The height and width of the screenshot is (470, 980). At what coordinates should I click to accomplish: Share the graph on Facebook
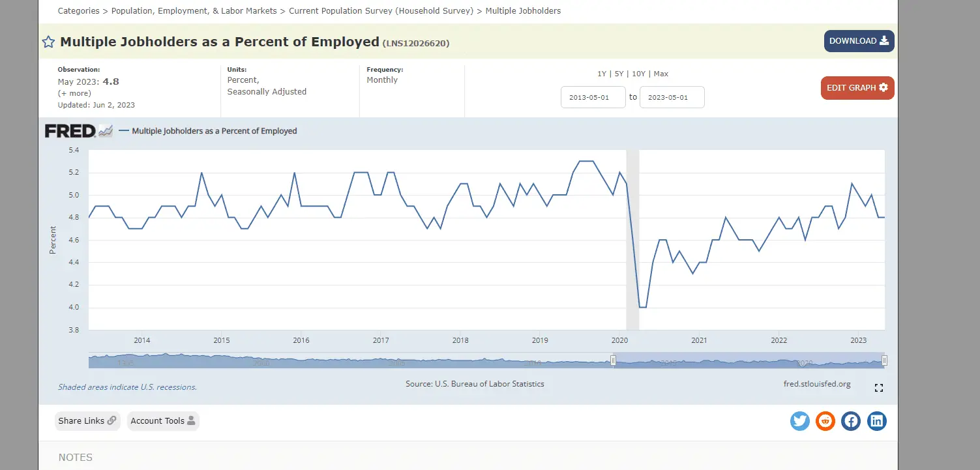coord(851,421)
